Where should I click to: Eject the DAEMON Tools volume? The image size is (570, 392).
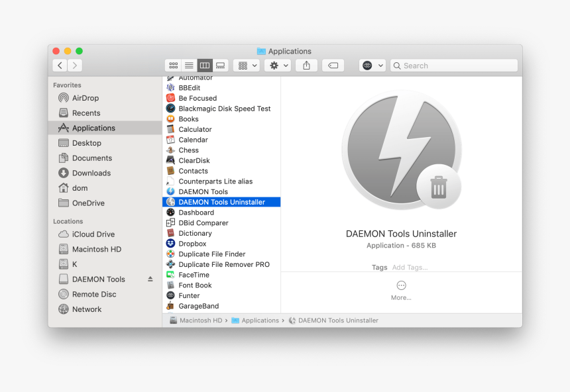click(150, 279)
